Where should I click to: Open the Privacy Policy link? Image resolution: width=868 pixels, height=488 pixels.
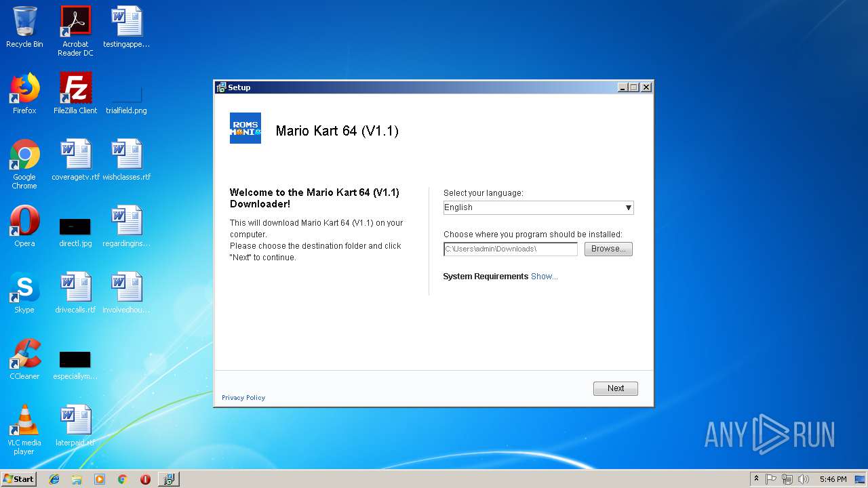point(243,398)
